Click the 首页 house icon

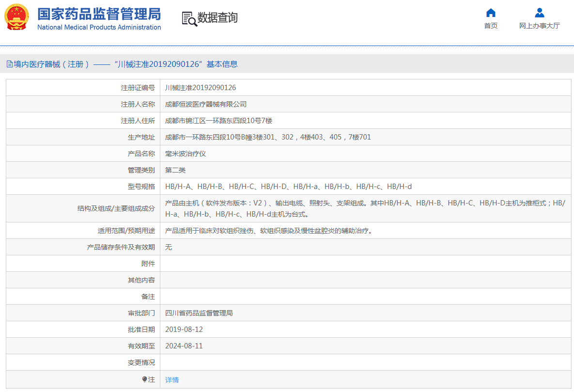tap(491, 13)
